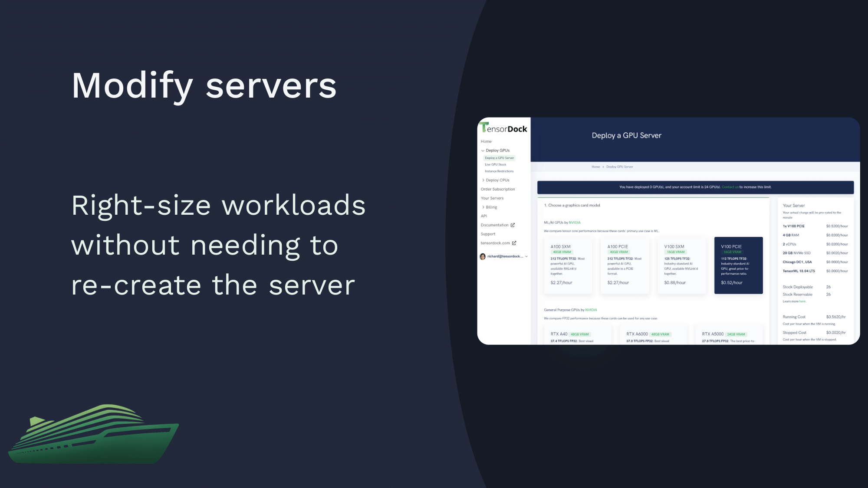Click the TensorDock logo in the sidebar
The height and width of the screenshot is (488, 868).
pos(503,128)
